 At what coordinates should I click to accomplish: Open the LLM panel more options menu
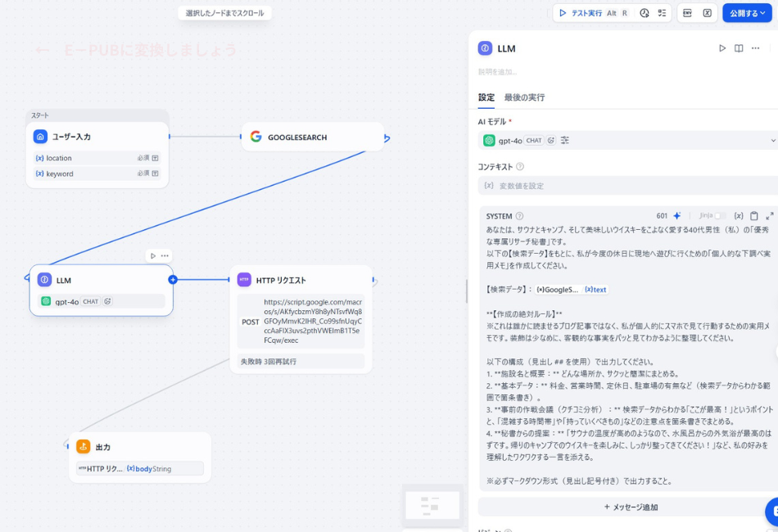[757, 48]
